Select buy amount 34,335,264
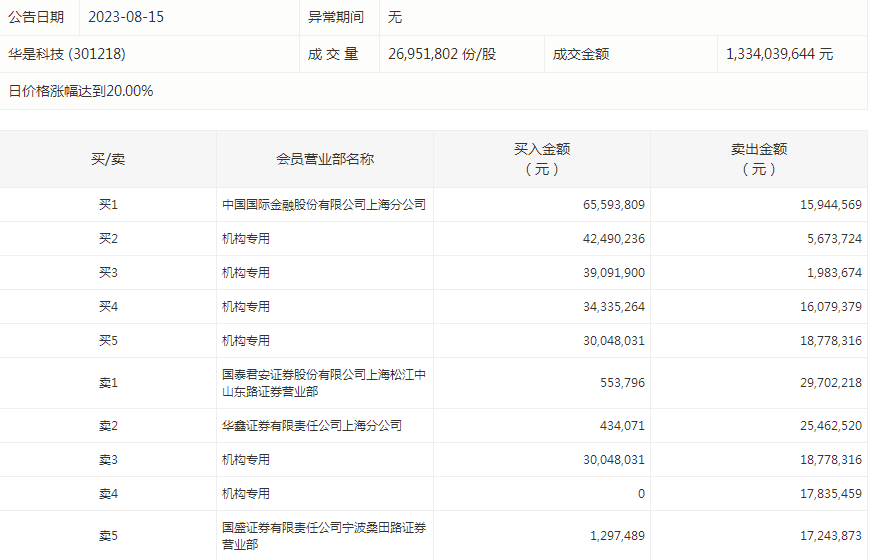Image resolution: width=872 pixels, height=560 pixels. (x=614, y=306)
